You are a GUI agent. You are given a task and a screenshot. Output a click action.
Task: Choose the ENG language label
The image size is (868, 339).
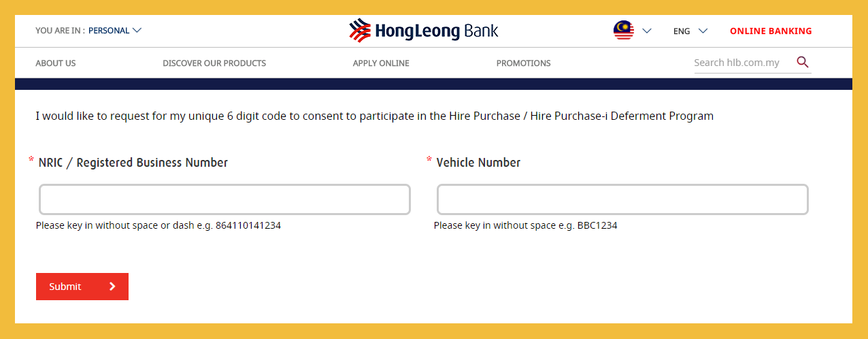point(682,31)
